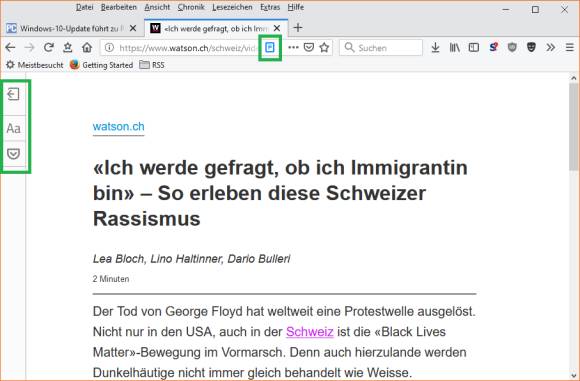Open Aa type controls
The image size is (580, 381).
pos(13,128)
